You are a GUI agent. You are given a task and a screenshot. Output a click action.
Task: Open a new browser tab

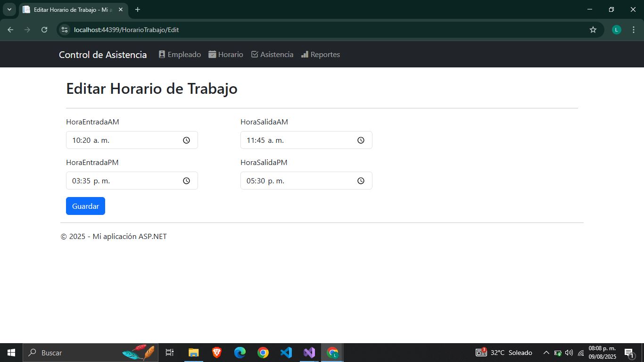tap(138, 9)
